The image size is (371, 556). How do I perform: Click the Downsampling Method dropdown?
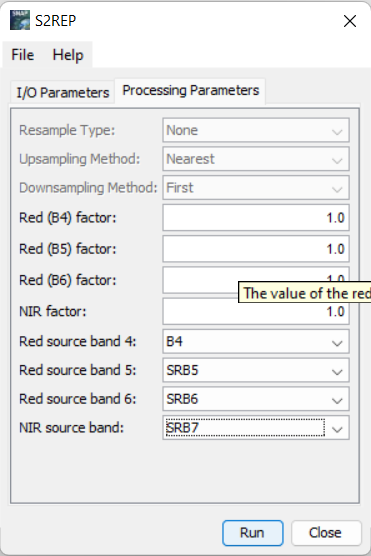[256, 188]
